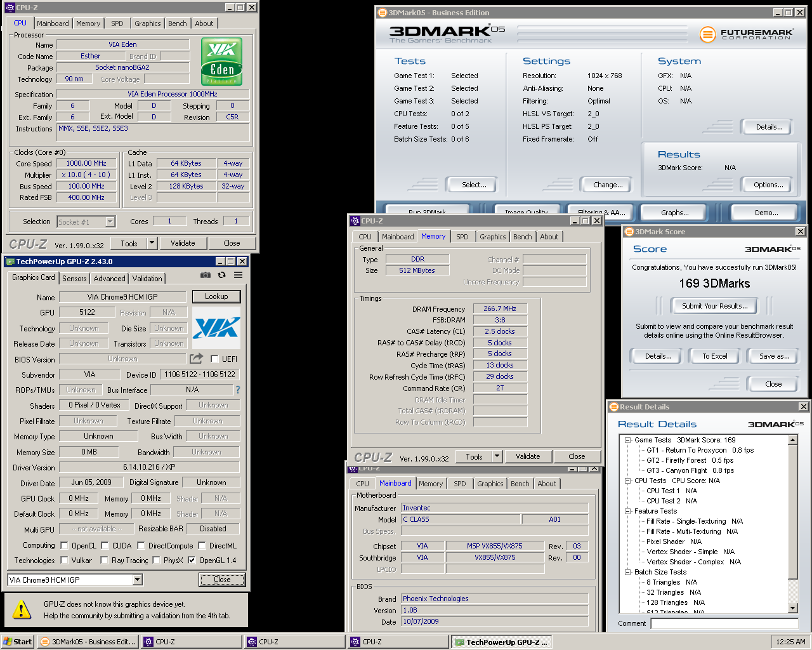Click the Bus Interface question mark icon
812x650 pixels.
(238, 390)
